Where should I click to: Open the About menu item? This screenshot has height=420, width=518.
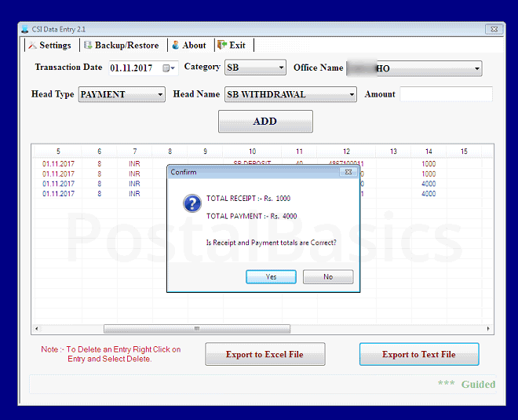click(194, 46)
